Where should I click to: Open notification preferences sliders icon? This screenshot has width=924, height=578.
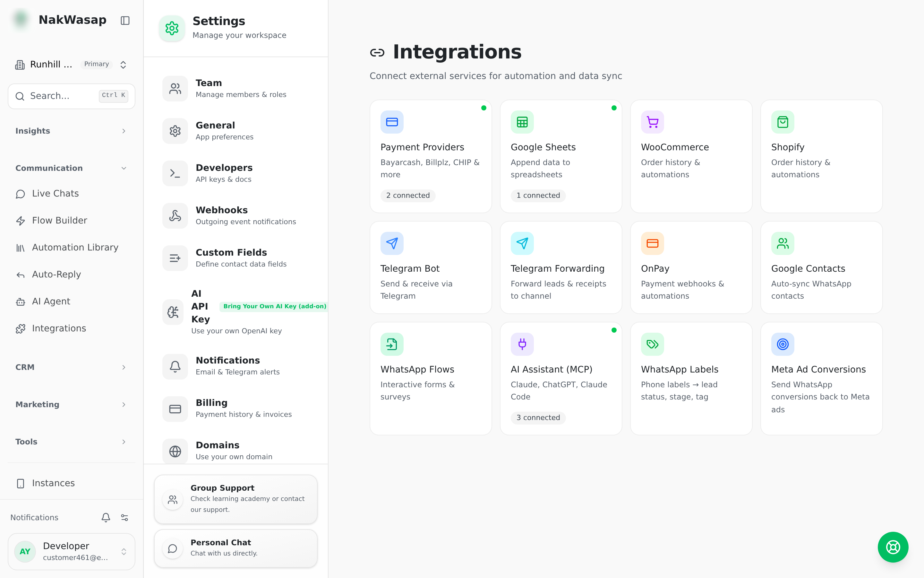pos(124,517)
